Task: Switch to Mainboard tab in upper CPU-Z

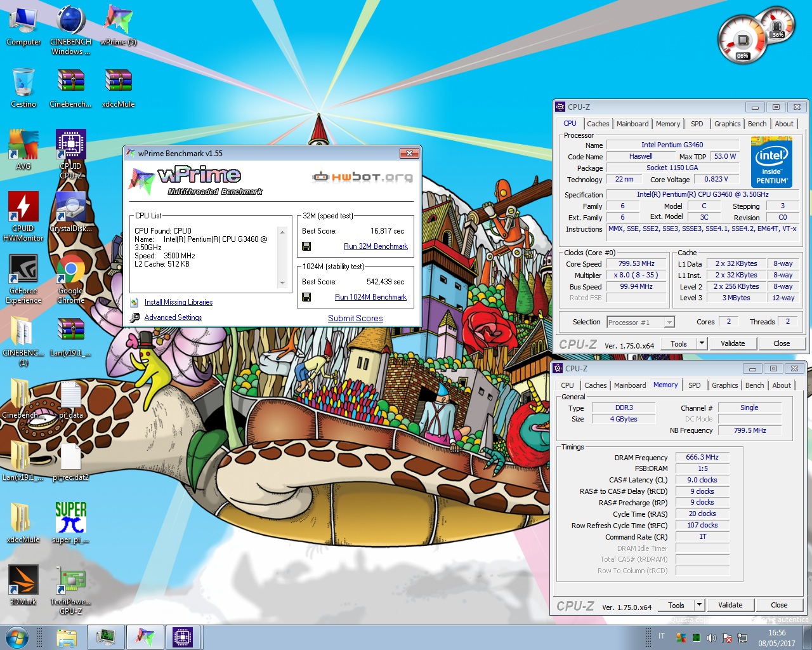Action: (x=632, y=124)
